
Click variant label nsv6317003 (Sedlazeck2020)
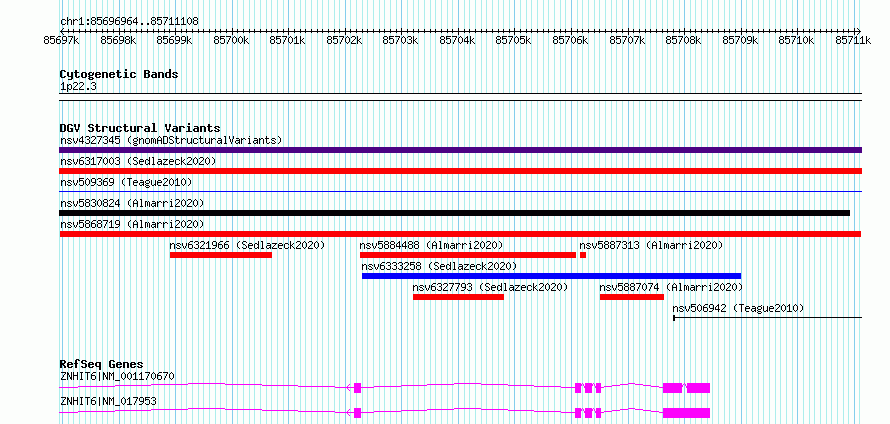[x=138, y=161]
